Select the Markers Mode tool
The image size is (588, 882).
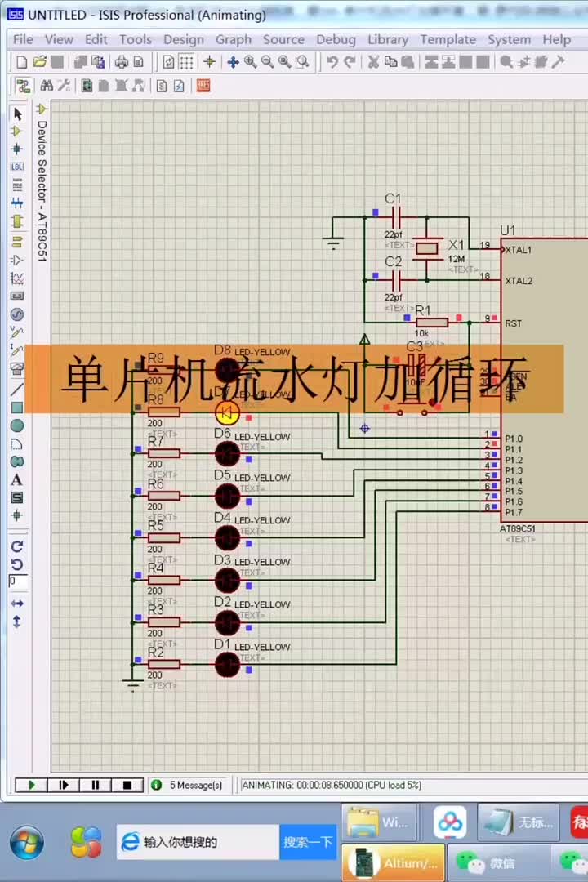pos(17,515)
